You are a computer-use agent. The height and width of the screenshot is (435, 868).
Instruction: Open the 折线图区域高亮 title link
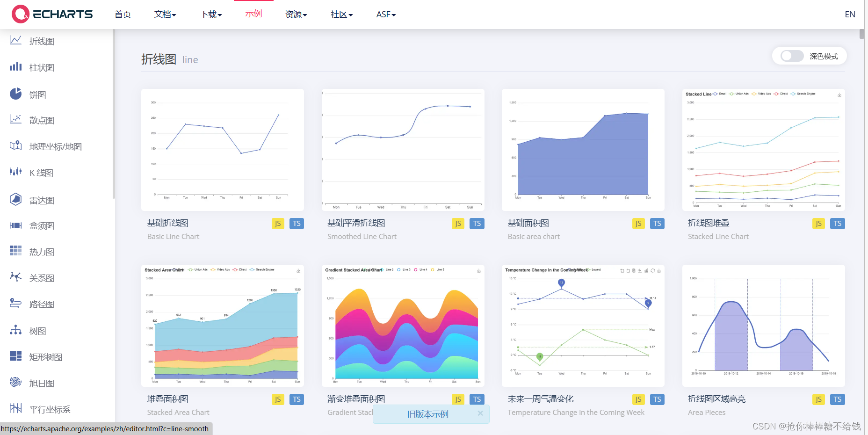click(x=717, y=399)
